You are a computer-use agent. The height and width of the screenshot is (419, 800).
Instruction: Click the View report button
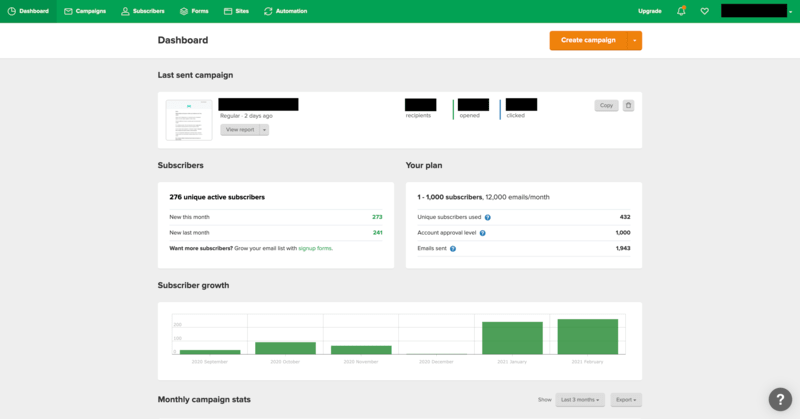[240, 130]
